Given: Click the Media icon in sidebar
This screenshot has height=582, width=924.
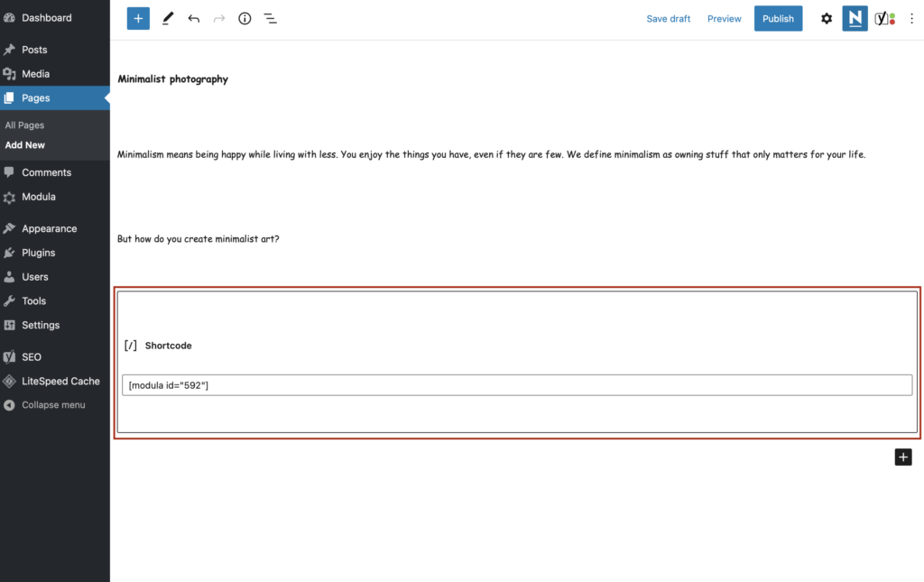Looking at the screenshot, I should pos(9,74).
